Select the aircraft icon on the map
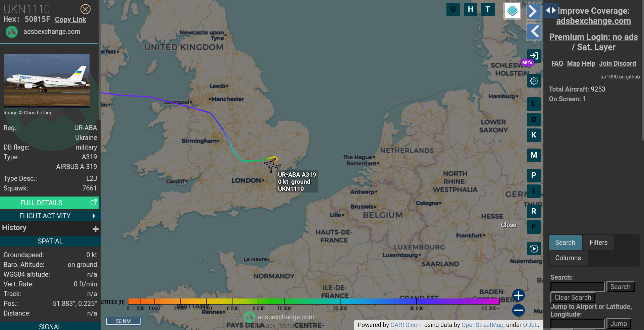The width and height of the screenshot is (644, 330). click(272, 165)
